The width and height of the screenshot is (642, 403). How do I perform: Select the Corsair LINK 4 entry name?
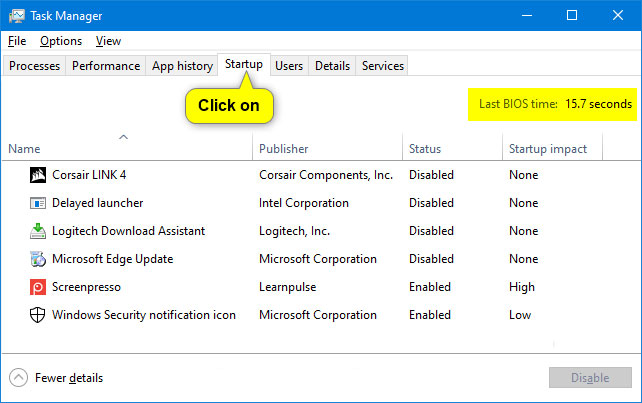(89, 175)
